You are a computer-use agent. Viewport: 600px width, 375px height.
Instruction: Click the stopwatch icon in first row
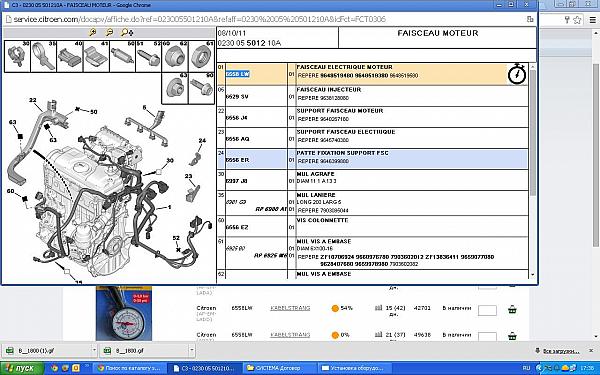coord(517,73)
